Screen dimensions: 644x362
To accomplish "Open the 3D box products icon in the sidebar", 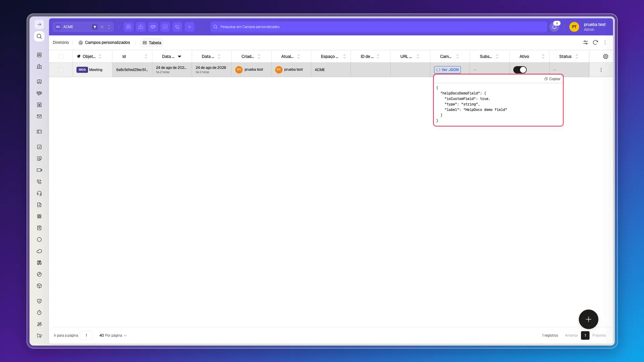I will point(39,286).
